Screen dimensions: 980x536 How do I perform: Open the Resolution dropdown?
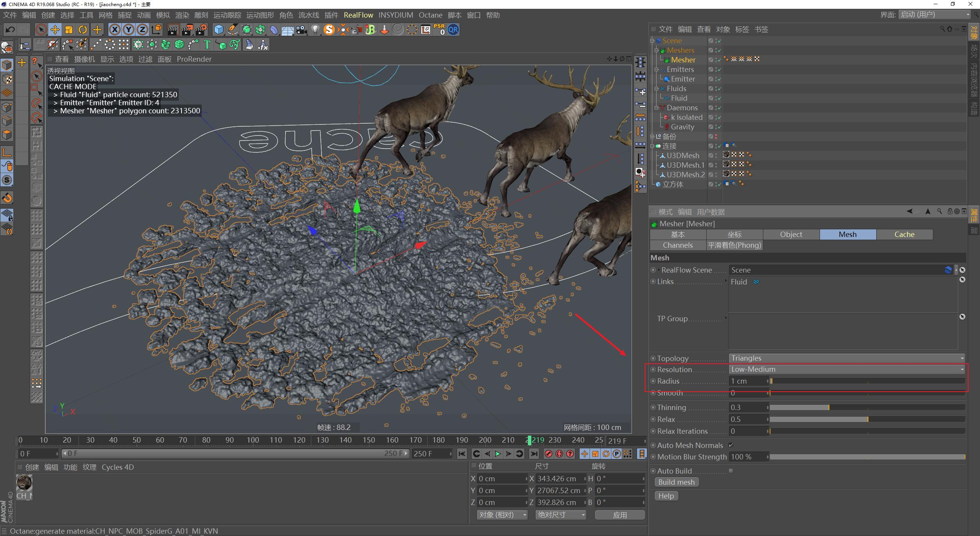point(847,369)
